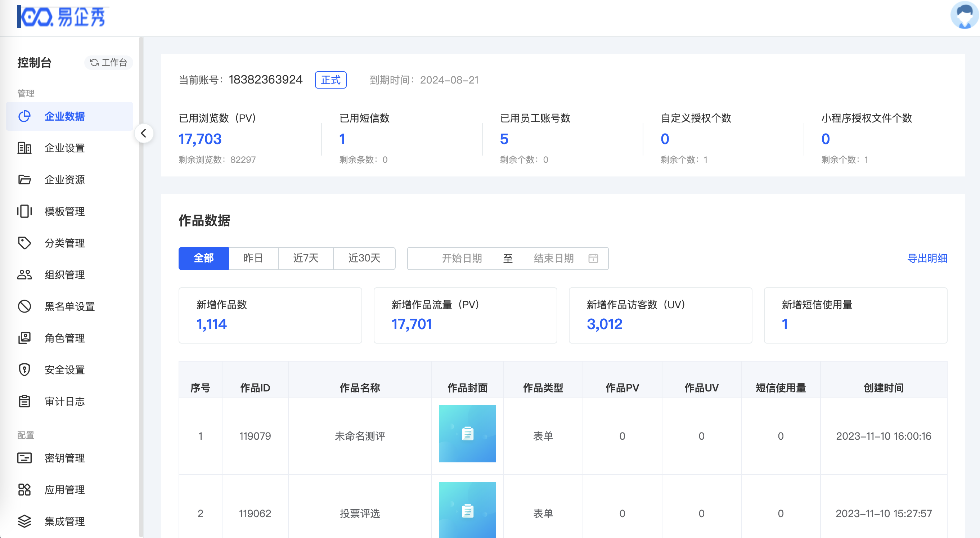Select the 昨日 filter option
The image size is (980, 538).
click(x=253, y=258)
